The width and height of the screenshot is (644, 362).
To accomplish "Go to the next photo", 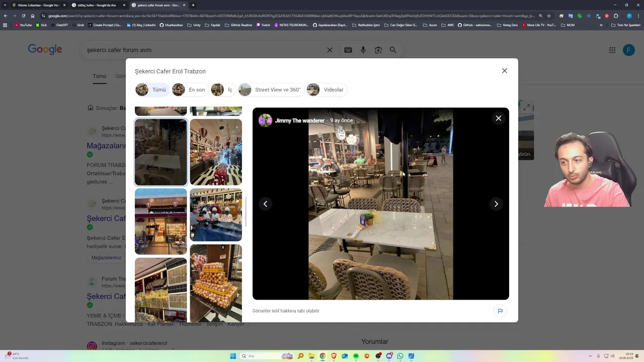I will coord(496,204).
